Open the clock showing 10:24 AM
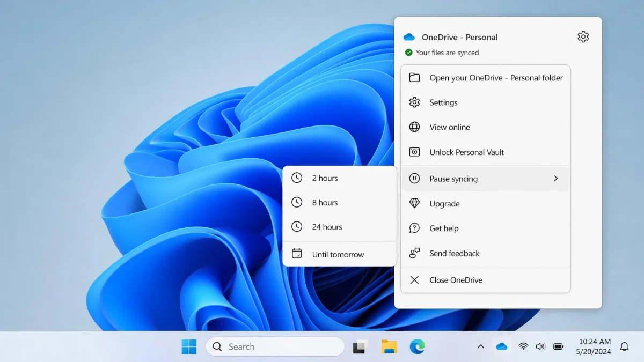Image resolution: width=644 pixels, height=362 pixels. pyautogui.click(x=595, y=341)
